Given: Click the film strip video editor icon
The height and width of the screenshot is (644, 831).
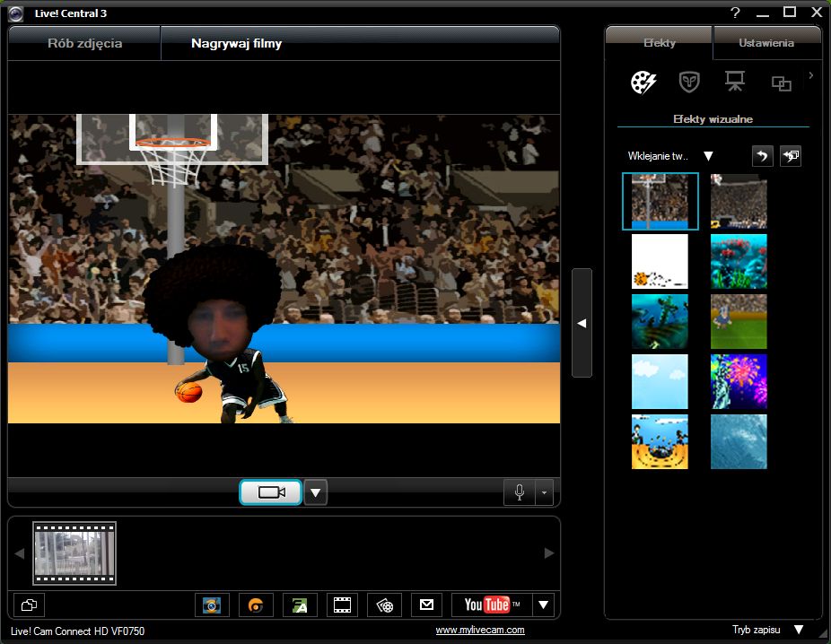Looking at the screenshot, I should [x=343, y=605].
